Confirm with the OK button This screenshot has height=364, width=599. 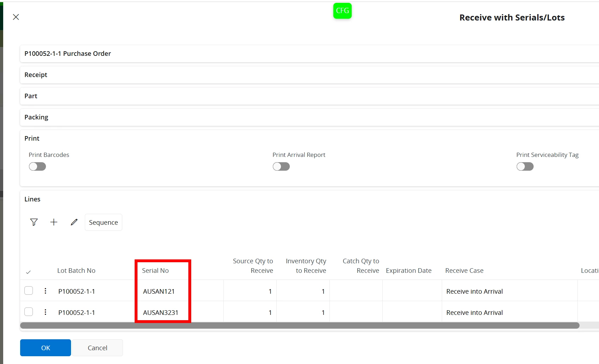[46, 348]
